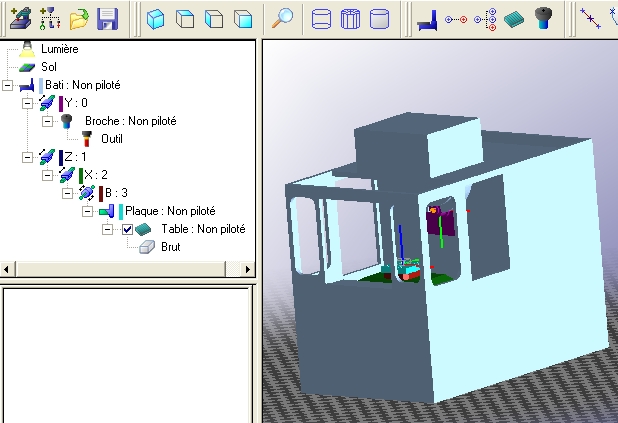The image size is (618, 423).
Task: Click the kinematic tree structure icon
Action: click(x=50, y=19)
